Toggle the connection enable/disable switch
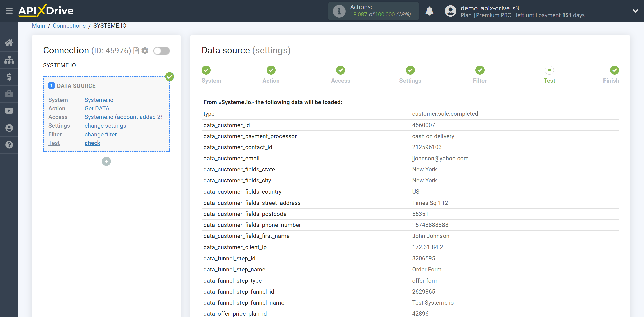This screenshot has width=644, height=317. point(162,51)
